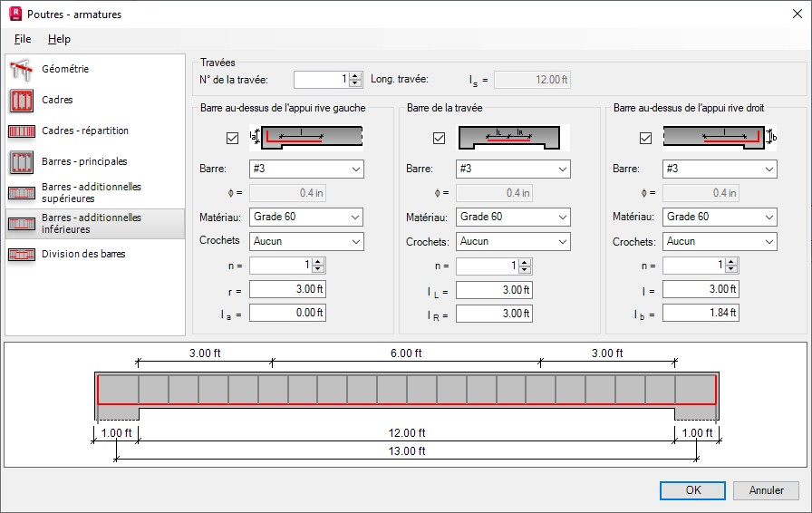This screenshot has height=513, width=812.
Task: Close the Poutres - armatures dialog
Action: pos(797,14)
